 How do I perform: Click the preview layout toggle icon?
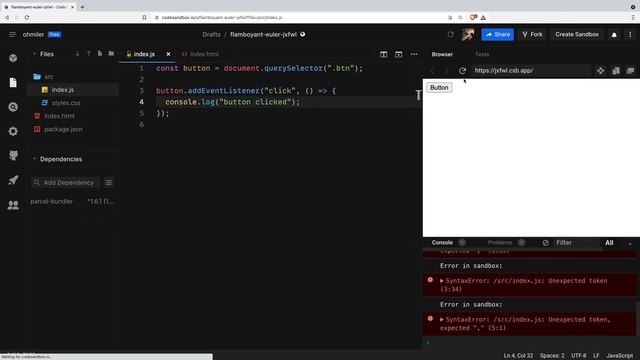tap(398, 54)
